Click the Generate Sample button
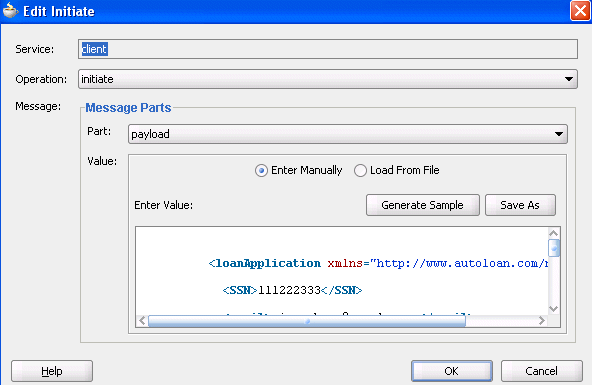This screenshot has width=592, height=385. (x=422, y=205)
